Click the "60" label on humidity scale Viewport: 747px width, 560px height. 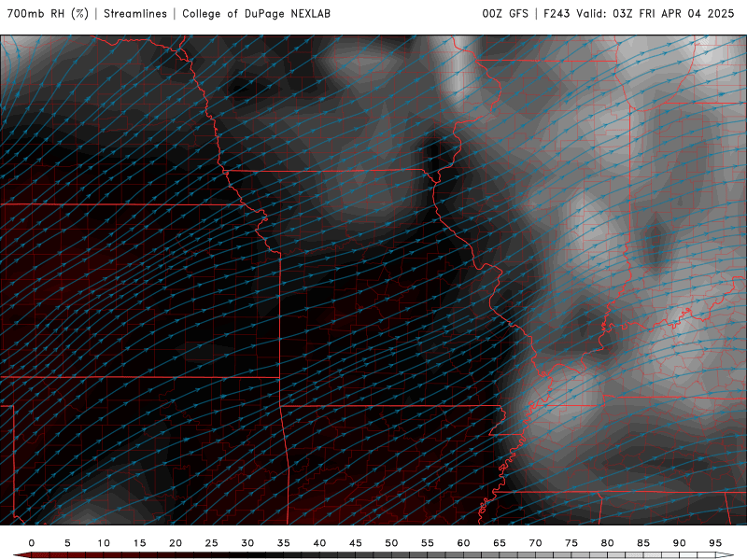coord(463,543)
